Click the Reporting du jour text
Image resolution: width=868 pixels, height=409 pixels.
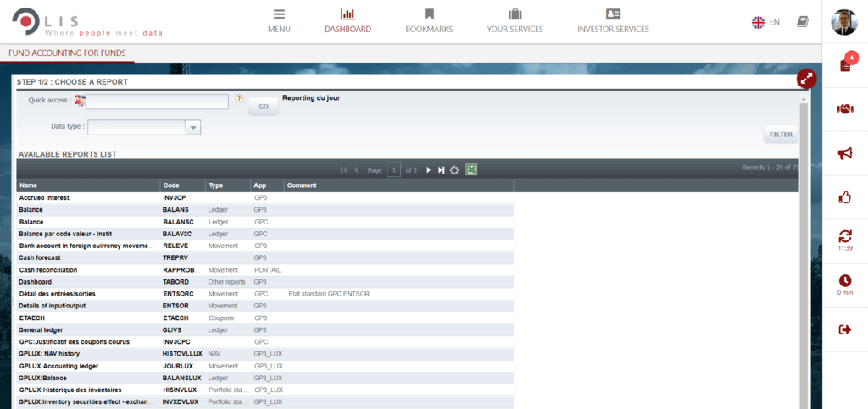311,98
